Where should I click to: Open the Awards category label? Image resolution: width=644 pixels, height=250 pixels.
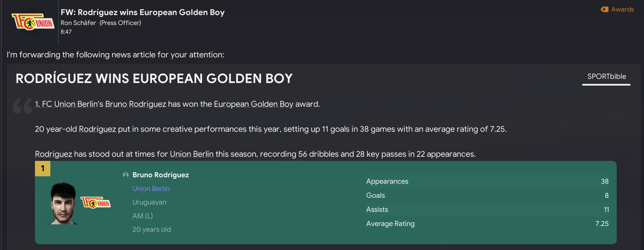pos(622,9)
